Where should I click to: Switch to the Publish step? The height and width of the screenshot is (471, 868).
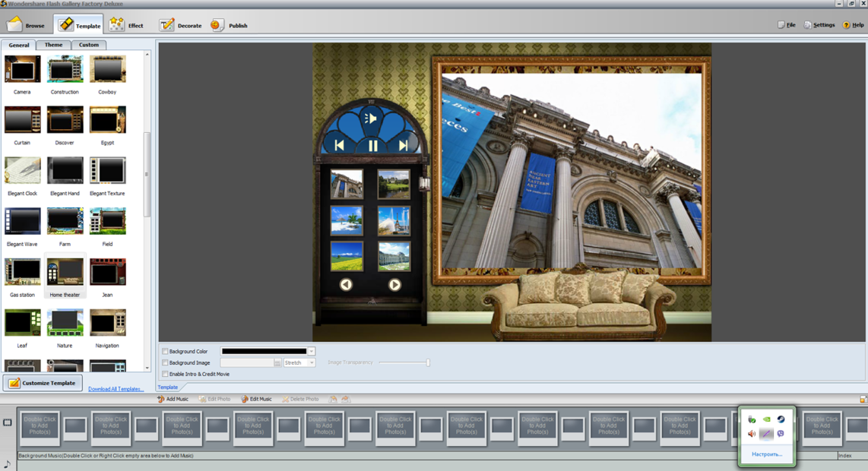[229, 25]
